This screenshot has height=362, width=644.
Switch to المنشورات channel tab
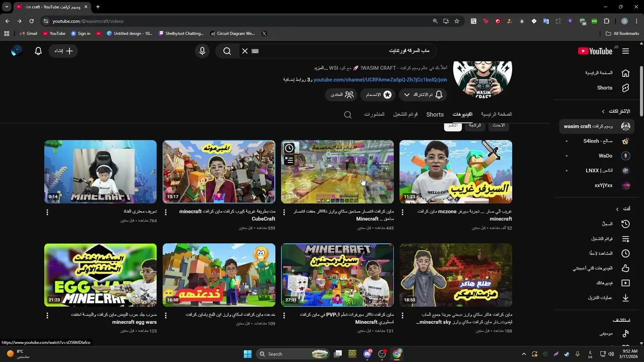pyautogui.click(x=374, y=115)
